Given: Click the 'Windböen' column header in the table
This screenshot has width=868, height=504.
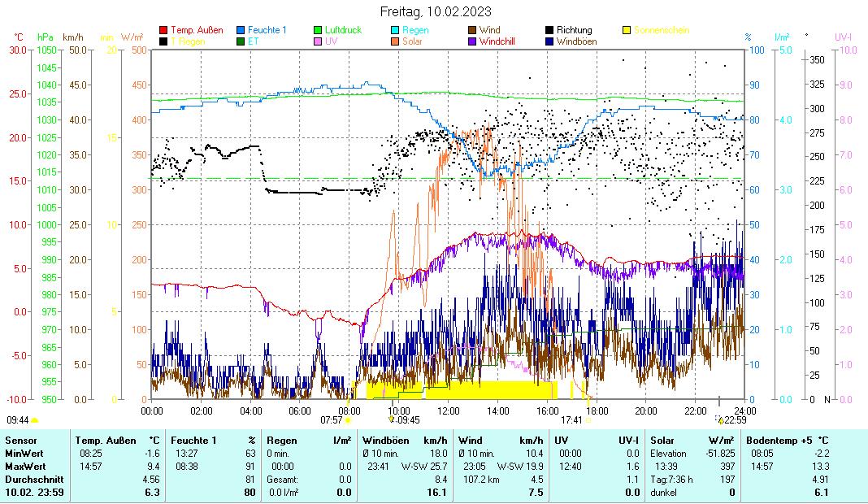Looking at the screenshot, I should click(x=386, y=441).
